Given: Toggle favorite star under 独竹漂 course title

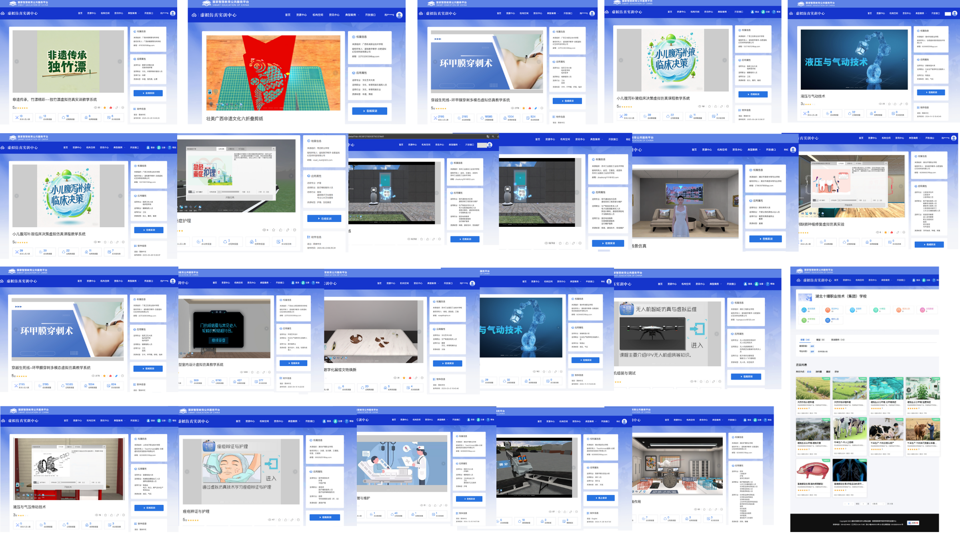Looking at the screenshot, I should click(x=105, y=108).
